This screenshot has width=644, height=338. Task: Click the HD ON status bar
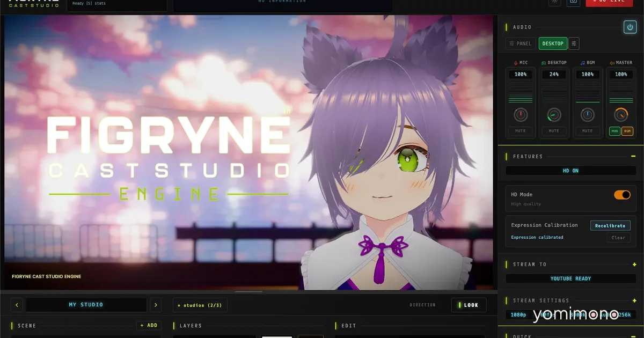coord(571,171)
